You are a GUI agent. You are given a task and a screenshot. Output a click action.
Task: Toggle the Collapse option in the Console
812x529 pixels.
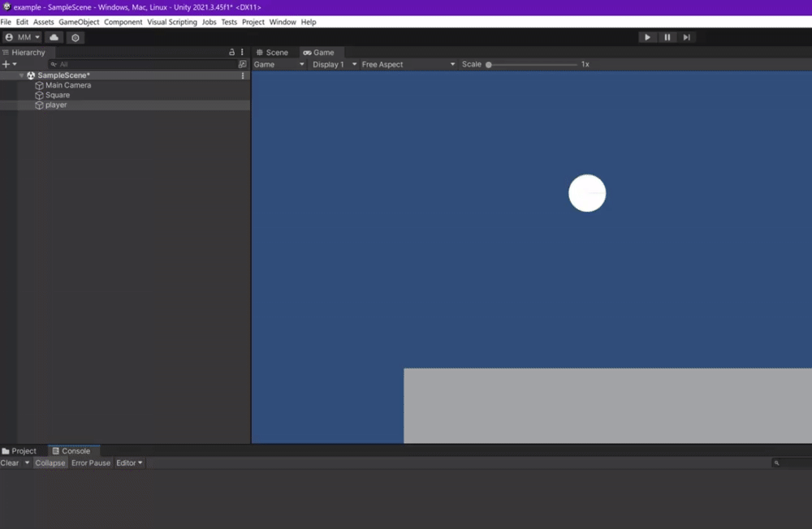(50, 463)
